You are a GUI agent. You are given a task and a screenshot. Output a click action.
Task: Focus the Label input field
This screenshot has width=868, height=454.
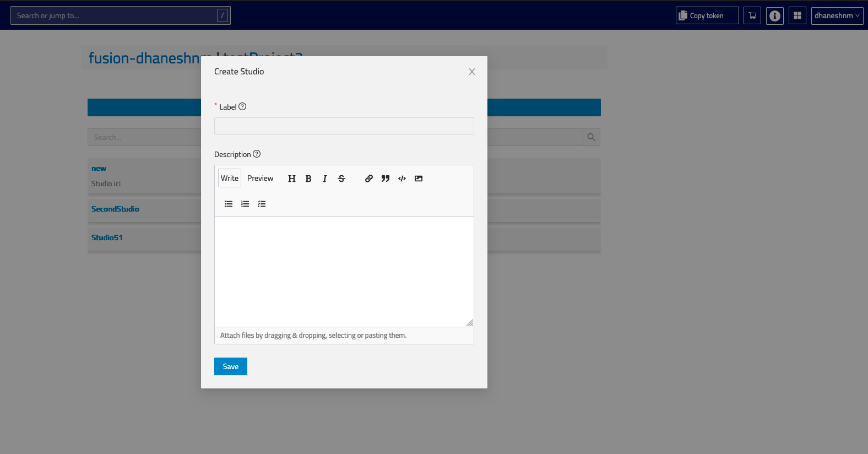(344, 126)
